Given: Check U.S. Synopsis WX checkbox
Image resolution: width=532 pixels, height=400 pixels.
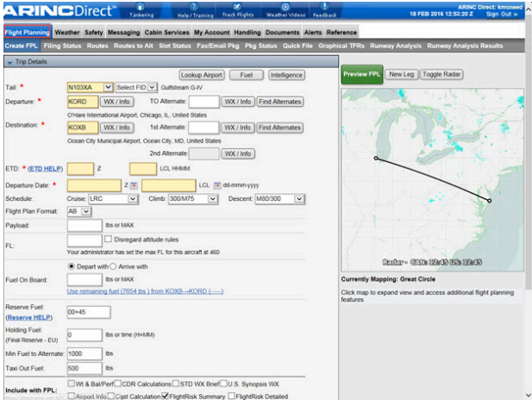Looking at the screenshot, I should coord(223,384).
